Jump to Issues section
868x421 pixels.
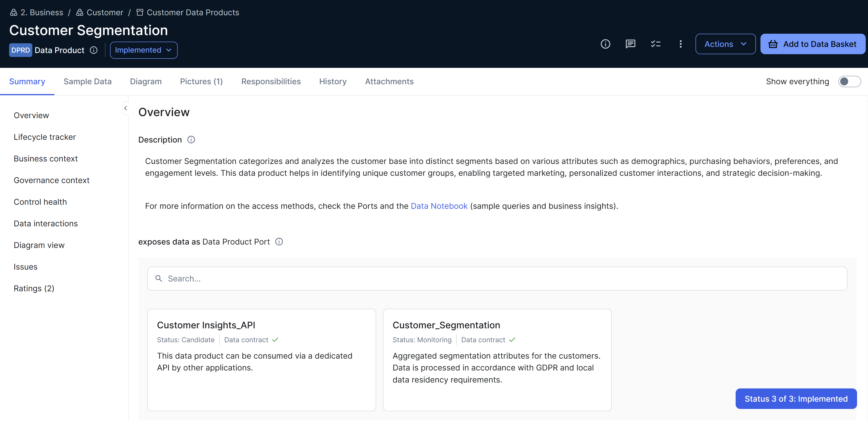point(25,267)
